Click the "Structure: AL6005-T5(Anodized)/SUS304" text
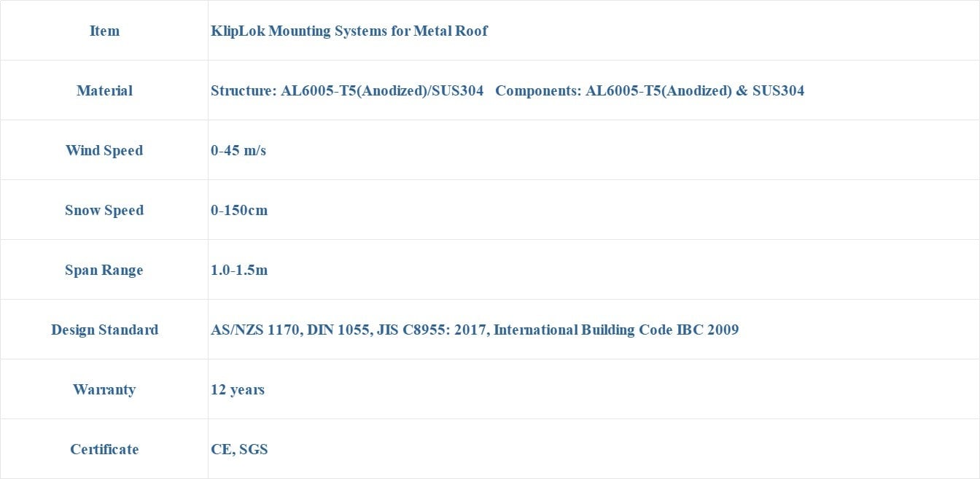Viewport: 980px width, 479px height. [346, 90]
